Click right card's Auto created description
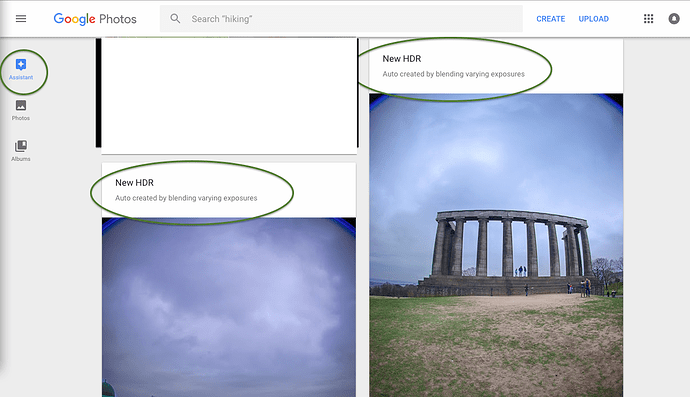This screenshot has height=397, width=690. [x=453, y=74]
